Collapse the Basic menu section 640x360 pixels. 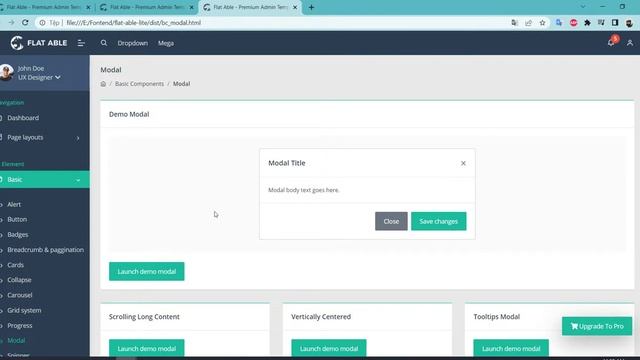click(44, 180)
